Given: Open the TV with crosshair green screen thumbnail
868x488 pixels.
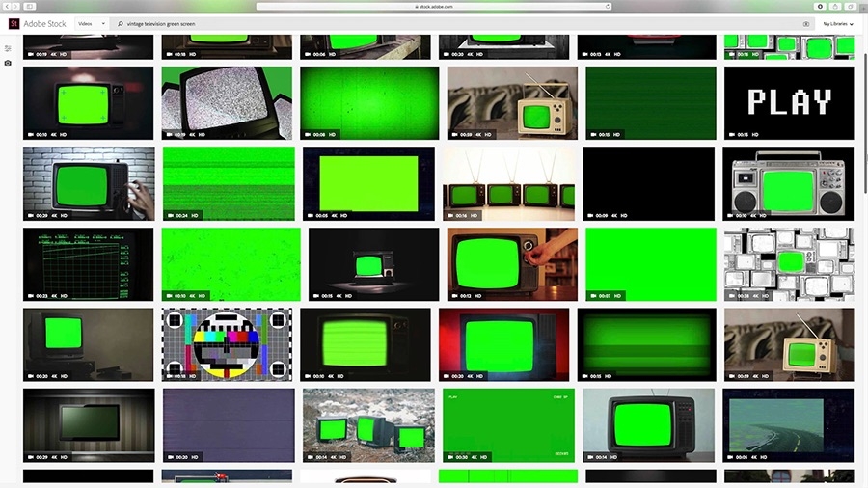Looking at the screenshot, I should (89, 103).
